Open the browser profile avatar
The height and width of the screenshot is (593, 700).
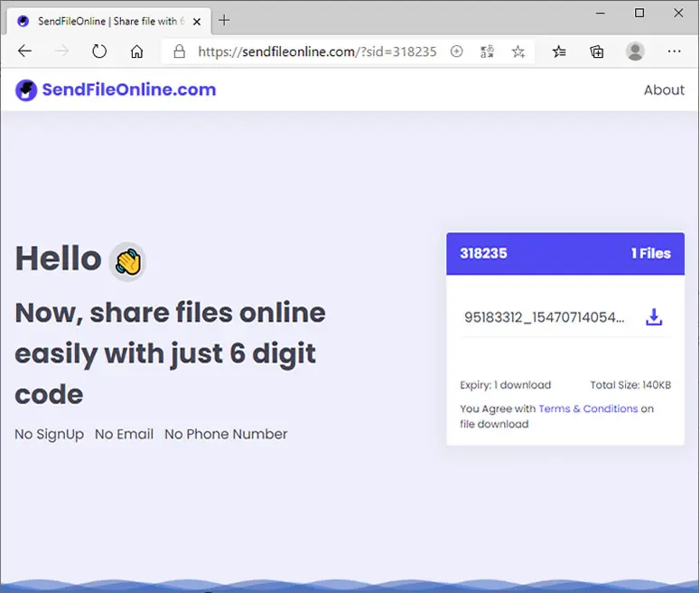[x=635, y=52]
